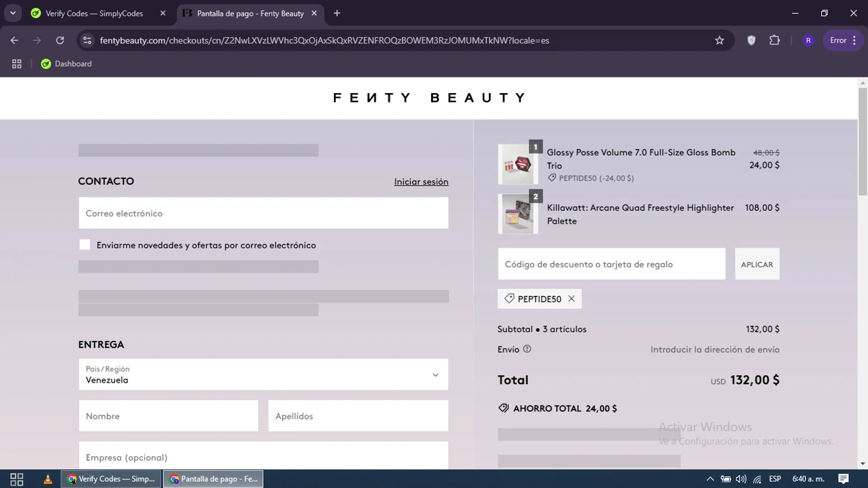Minimize the Chrome window
868x488 pixels.
tap(795, 13)
